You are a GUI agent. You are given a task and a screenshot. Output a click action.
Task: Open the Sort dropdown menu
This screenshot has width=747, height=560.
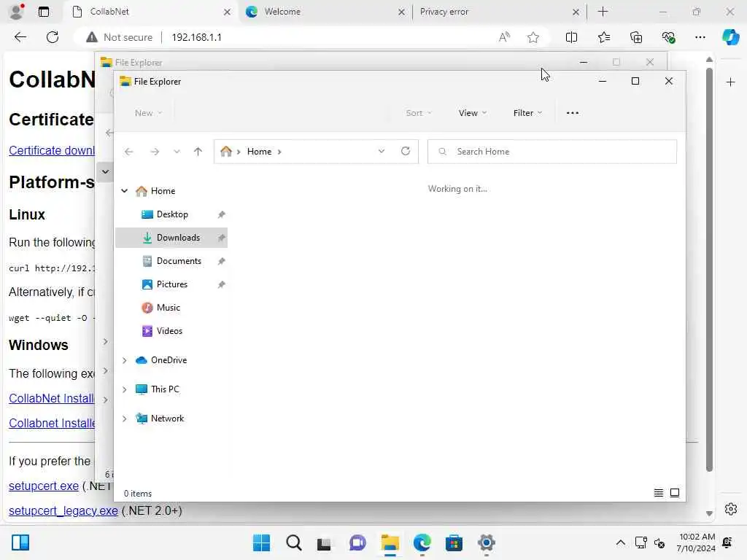(x=418, y=113)
